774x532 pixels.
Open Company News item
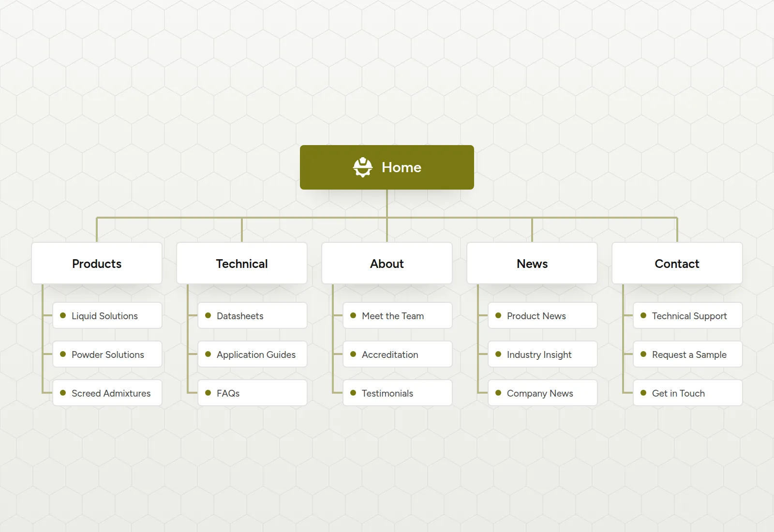coord(543,393)
